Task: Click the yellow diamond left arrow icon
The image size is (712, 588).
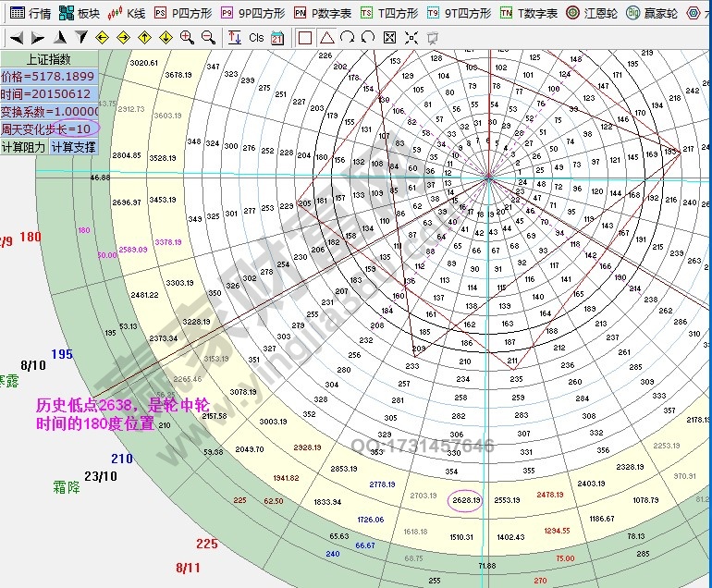Action: pyautogui.click(x=102, y=38)
